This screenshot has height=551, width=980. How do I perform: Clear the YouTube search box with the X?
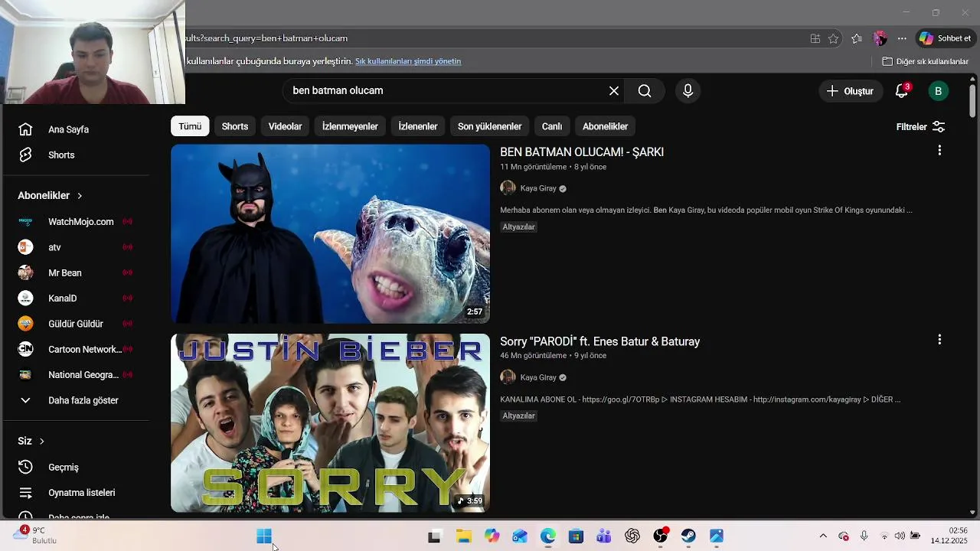pyautogui.click(x=614, y=91)
